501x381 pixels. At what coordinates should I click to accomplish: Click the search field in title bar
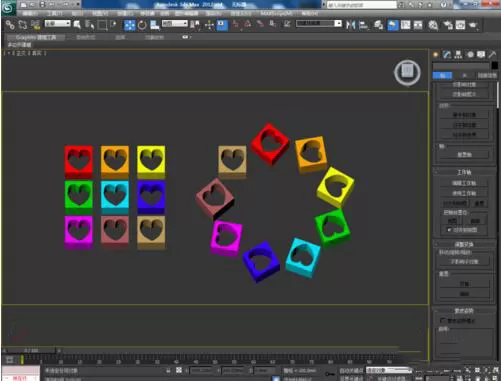click(x=361, y=5)
